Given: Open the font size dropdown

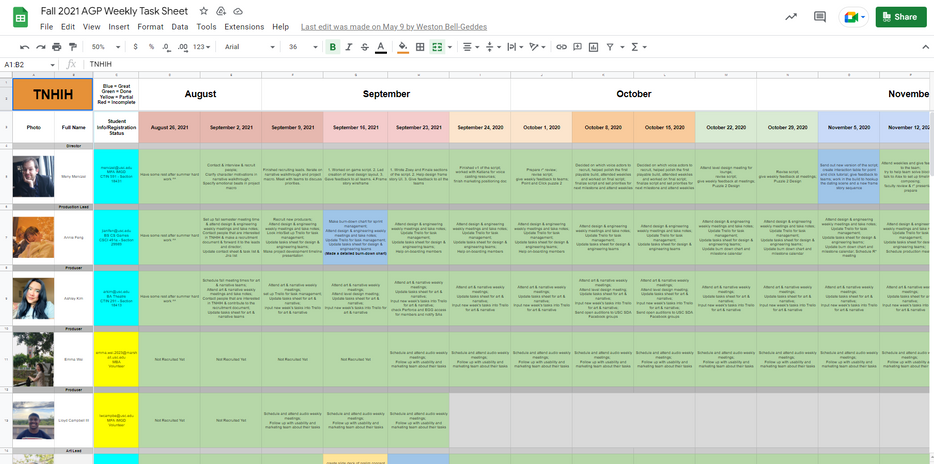Looking at the screenshot, I should click(x=302, y=47).
